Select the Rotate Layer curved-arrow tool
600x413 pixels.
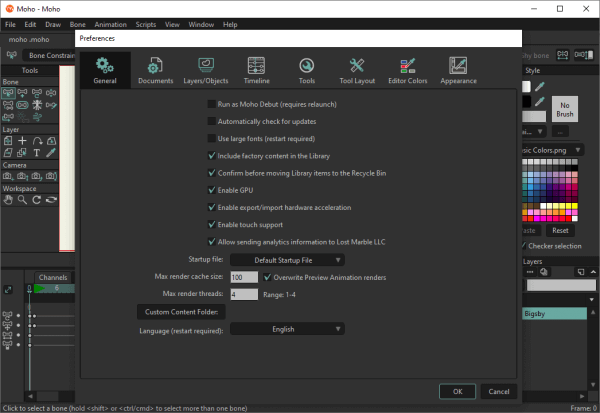pyautogui.click(x=37, y=141)
